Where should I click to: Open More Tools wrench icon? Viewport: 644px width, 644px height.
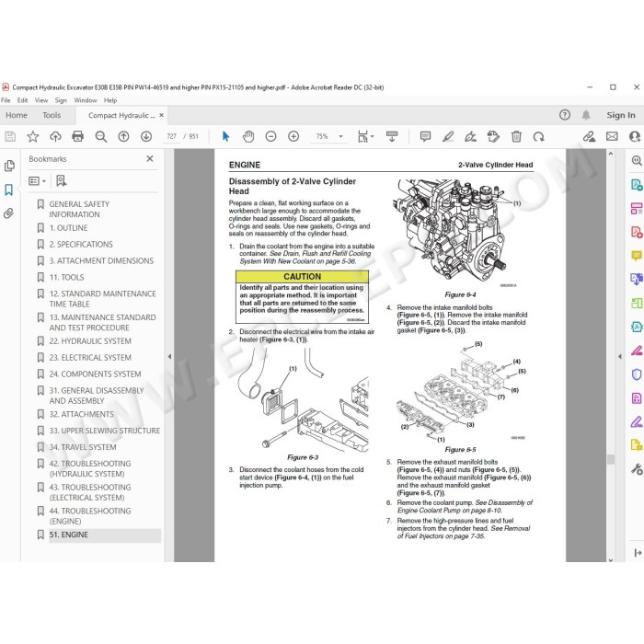click(x=637, y=468)
